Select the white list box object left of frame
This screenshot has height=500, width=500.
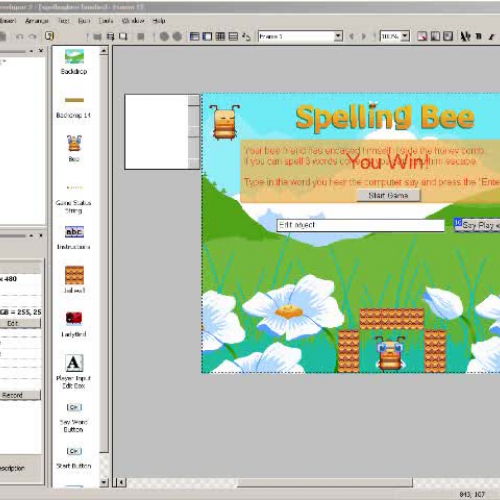[162, 132]
